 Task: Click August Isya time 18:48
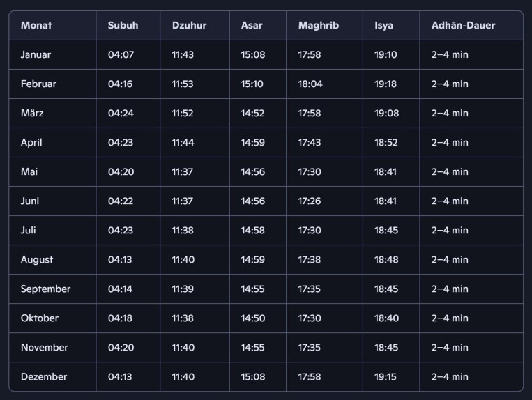(x=386, y=260)
